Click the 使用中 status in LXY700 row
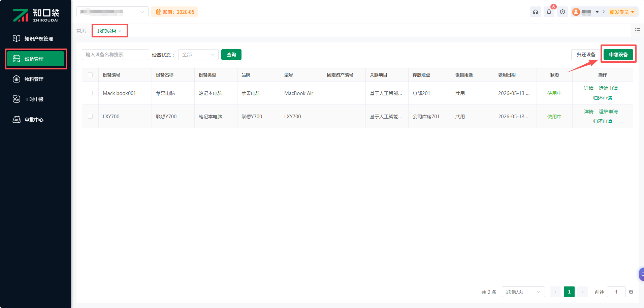 [554, 116]
